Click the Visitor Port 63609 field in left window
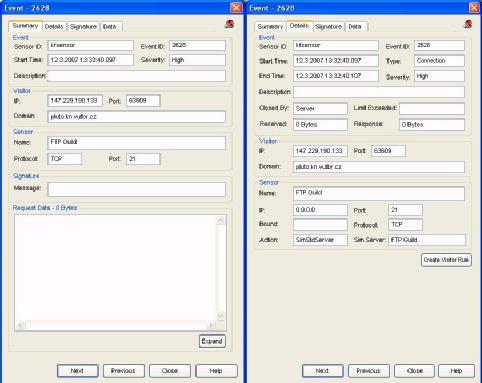Image resolution: width=482 pixels, height=383 pixels. click(x=143, y=101)
